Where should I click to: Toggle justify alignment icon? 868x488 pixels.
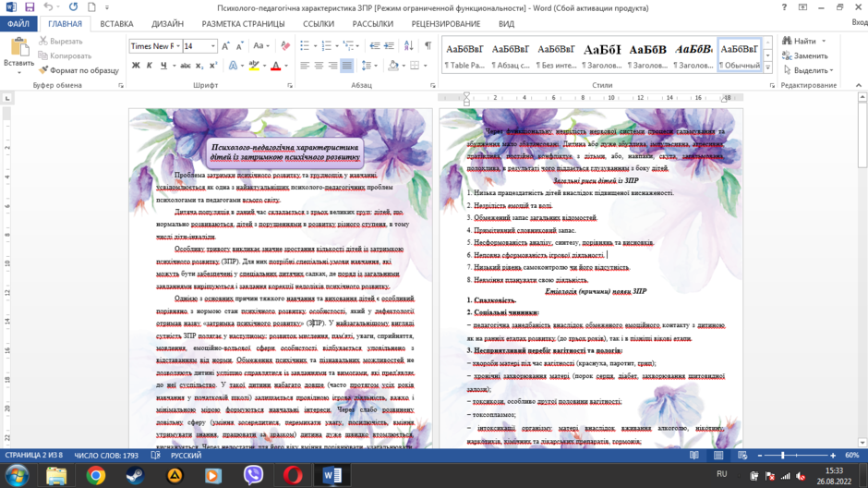347,66
